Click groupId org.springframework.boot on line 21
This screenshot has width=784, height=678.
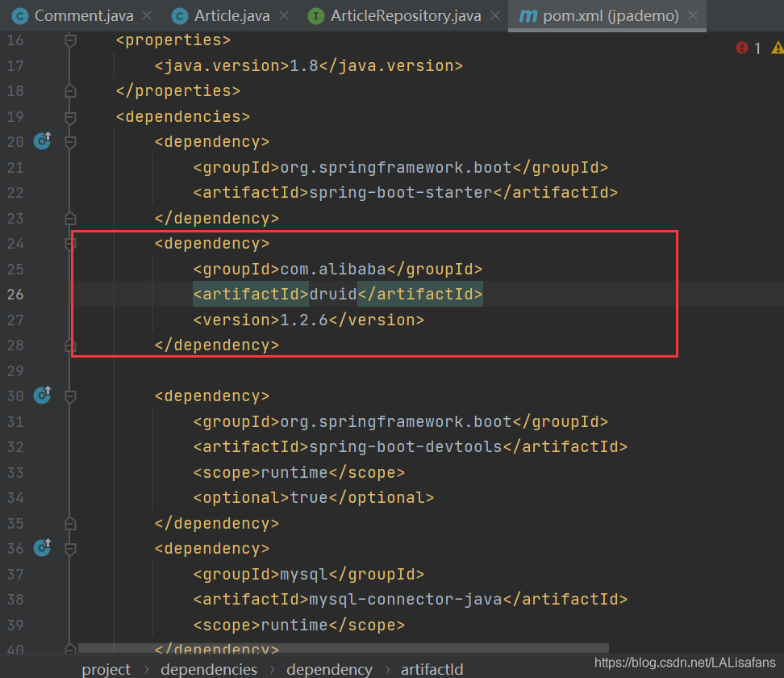(401, 167)
